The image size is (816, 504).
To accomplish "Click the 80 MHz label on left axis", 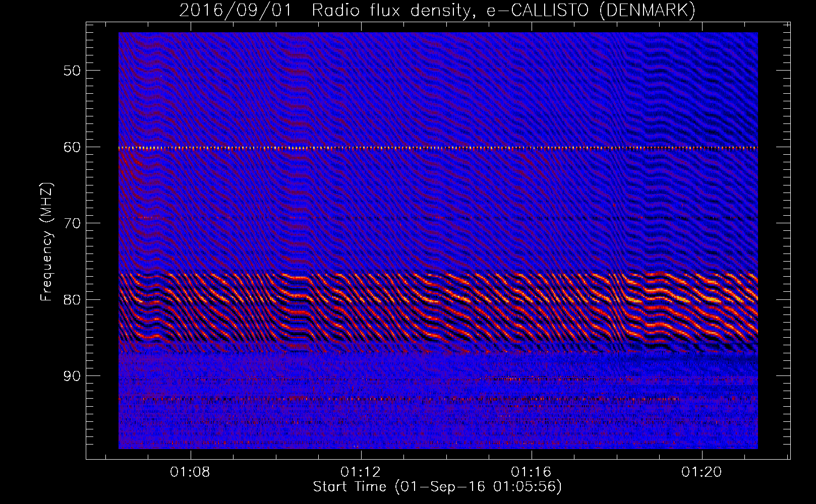I will pos(72,300).
